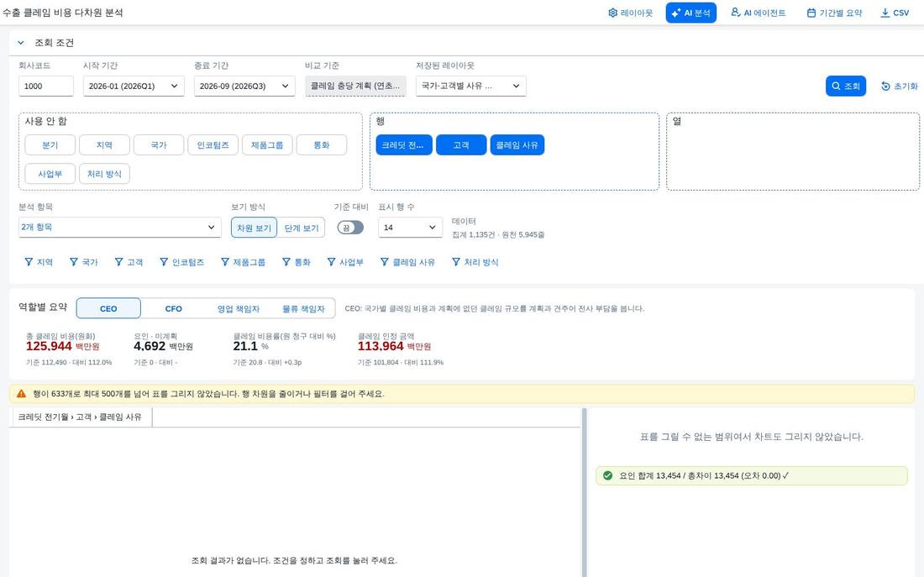Open the 사업부 funnel filter
This screenshot has height=577, width=924.
pos(345,262)
